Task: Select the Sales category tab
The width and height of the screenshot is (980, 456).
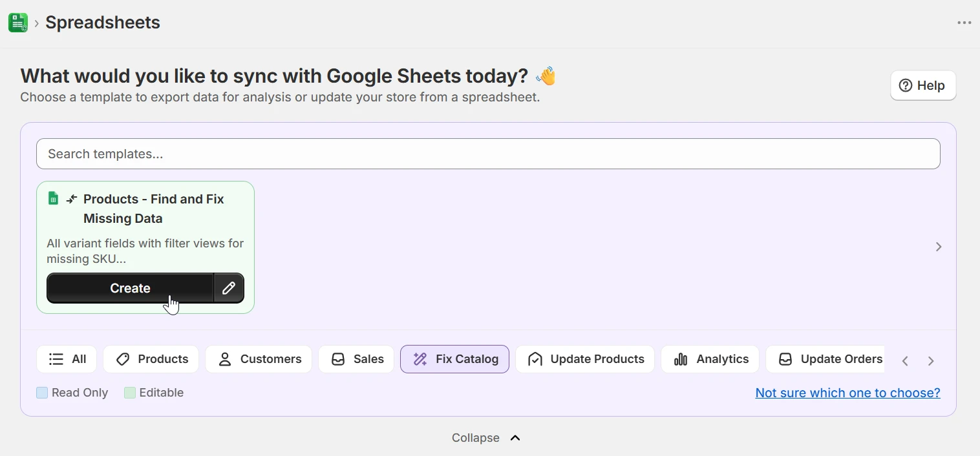Action: (356, 359)
